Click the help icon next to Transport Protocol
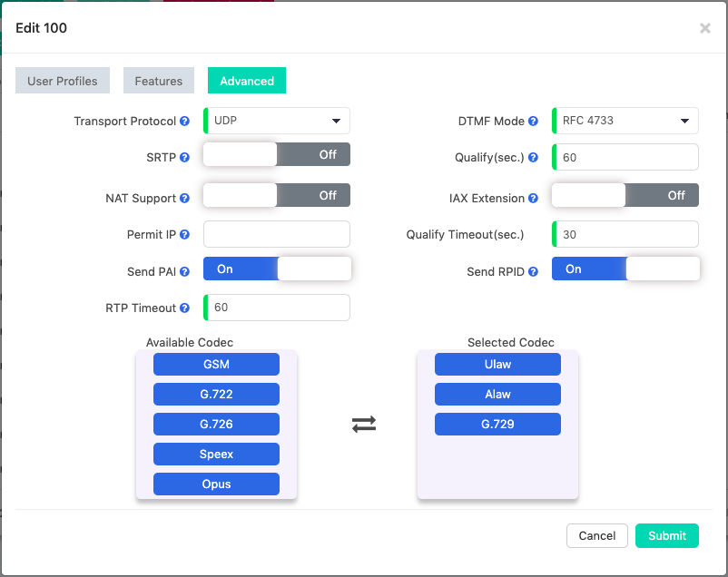 [x=185, y=122]
